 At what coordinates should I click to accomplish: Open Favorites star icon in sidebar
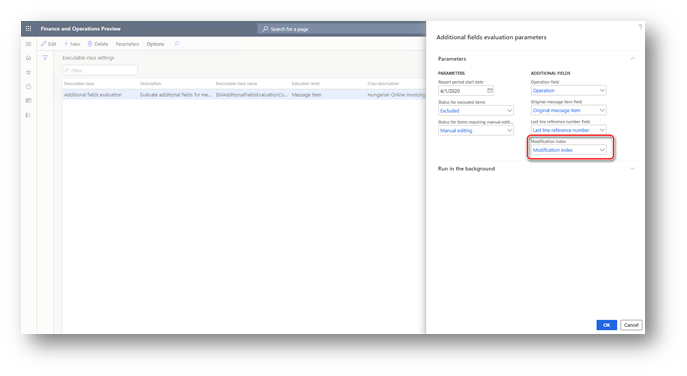(28, 72)
